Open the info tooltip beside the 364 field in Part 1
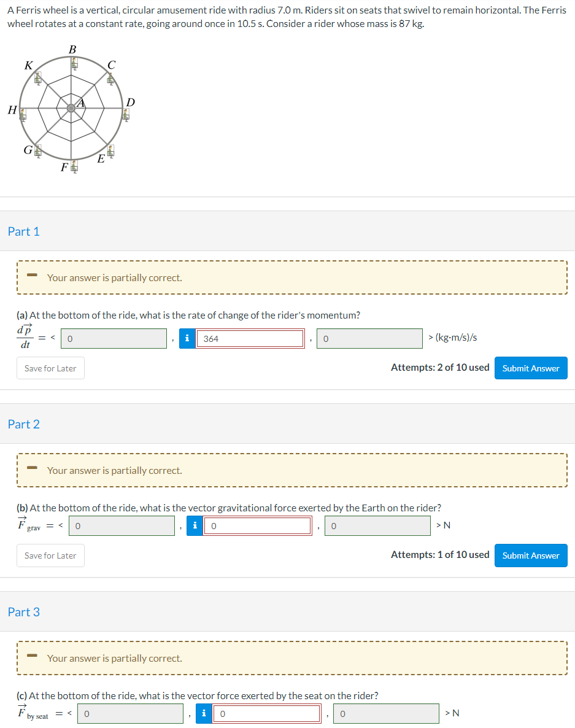The height and width of the screenshot is (728, 575). point(187,338)
